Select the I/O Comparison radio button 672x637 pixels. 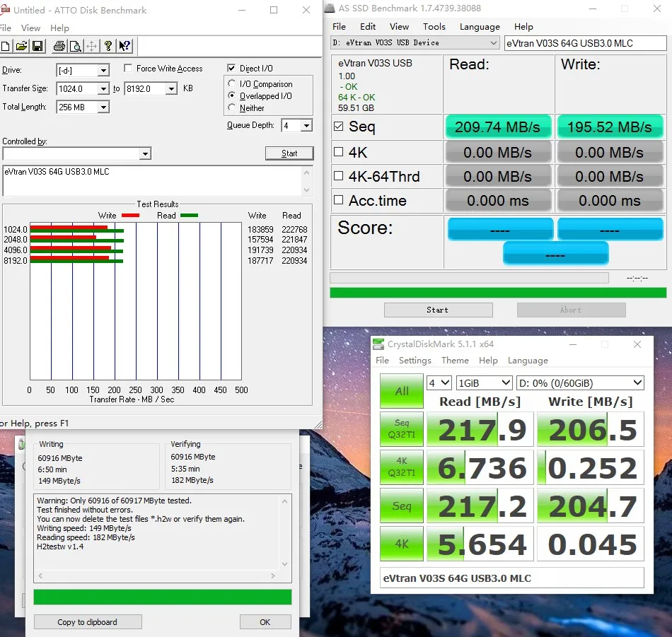pos(232,83)
